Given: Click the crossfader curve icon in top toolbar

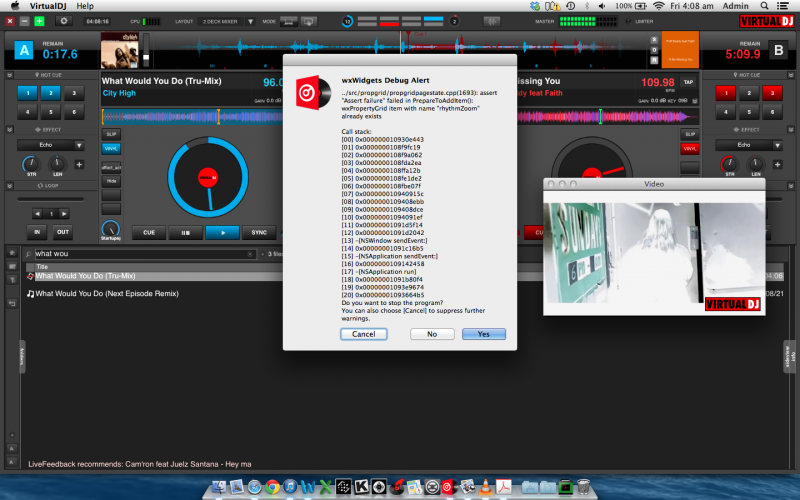Looking at the screenshot, I should point(492,21).
